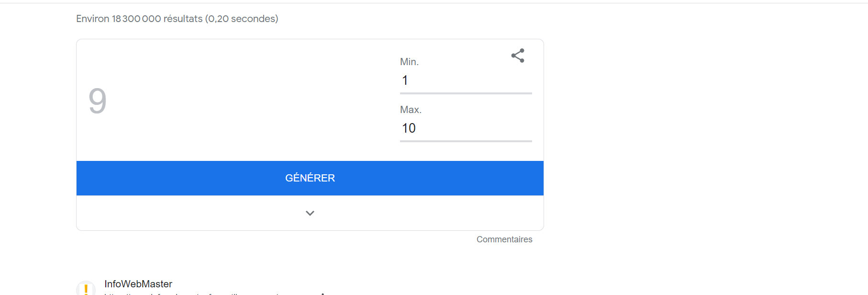The width and height of the screenshot is (868, 295).
Task: Click the share icon on the generator card
Action: tap(518, 56)
